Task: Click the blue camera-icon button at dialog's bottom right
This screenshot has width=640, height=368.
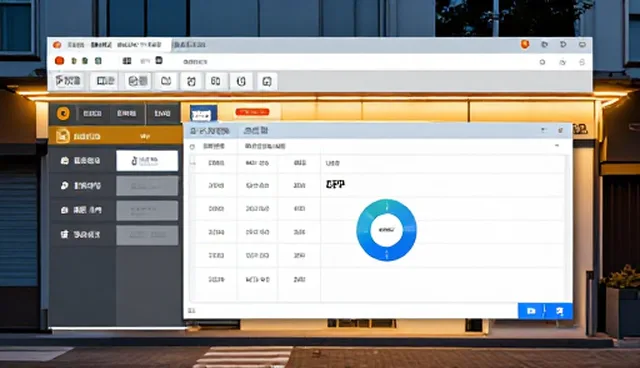Action: pos(531,311)
